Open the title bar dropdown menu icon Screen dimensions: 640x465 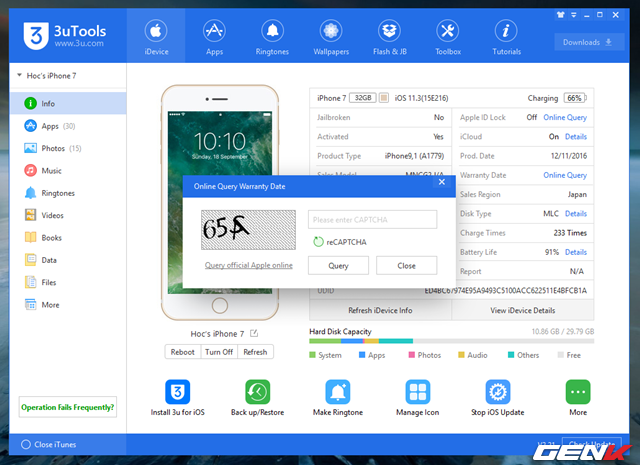click(x=573, y=15)
